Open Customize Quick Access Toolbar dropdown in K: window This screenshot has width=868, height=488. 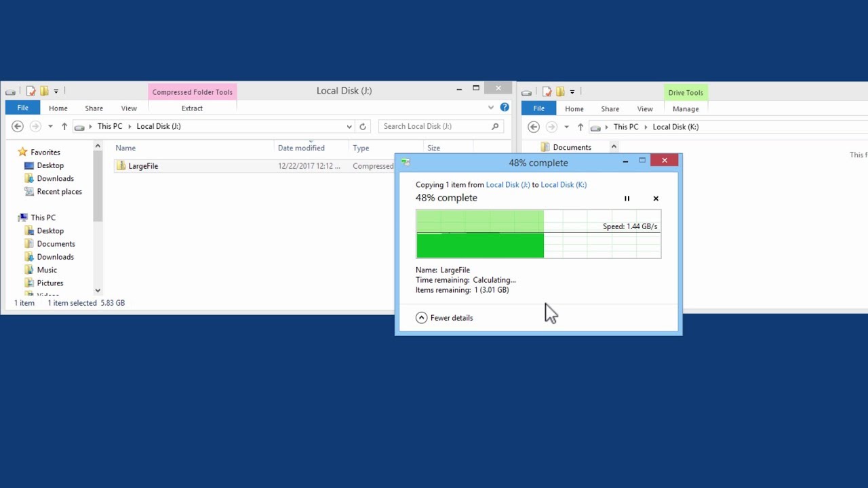(x=572, y=91)
